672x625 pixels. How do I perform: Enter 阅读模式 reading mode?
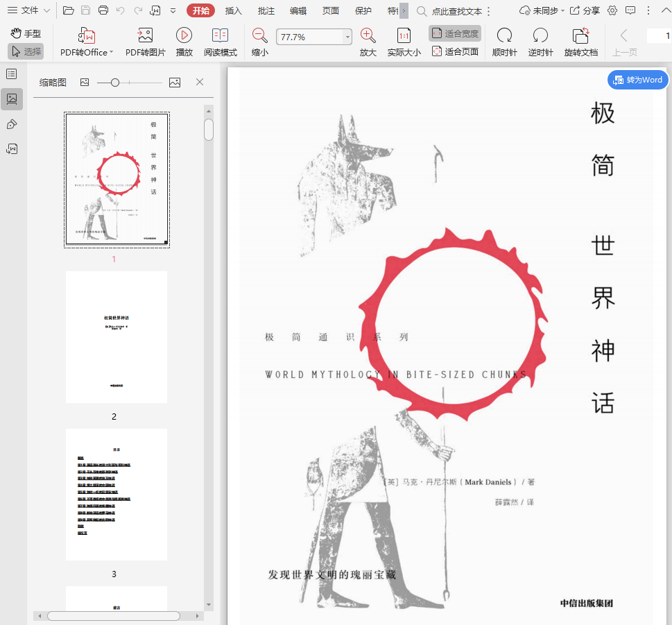click(x=221, y=42)
